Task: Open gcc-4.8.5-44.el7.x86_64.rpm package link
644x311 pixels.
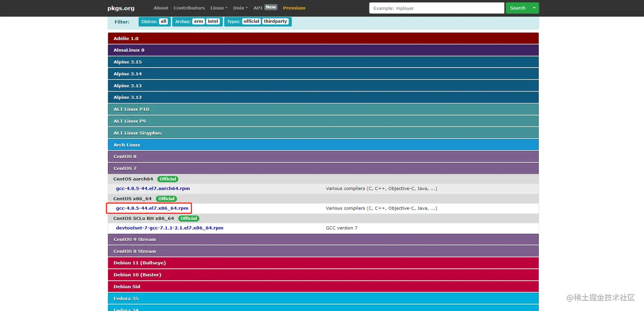Action: (x=152, y=208)
